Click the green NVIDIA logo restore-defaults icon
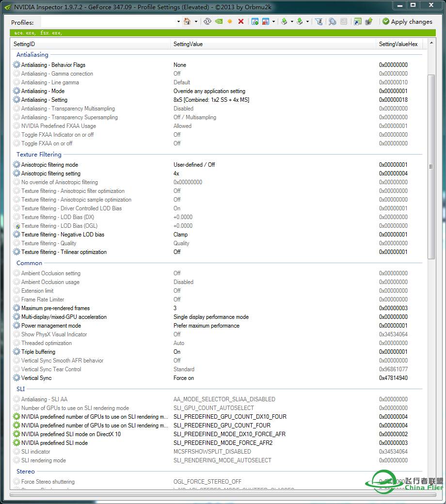This screenshot has height=504, width=446. [x=219, y=21]
